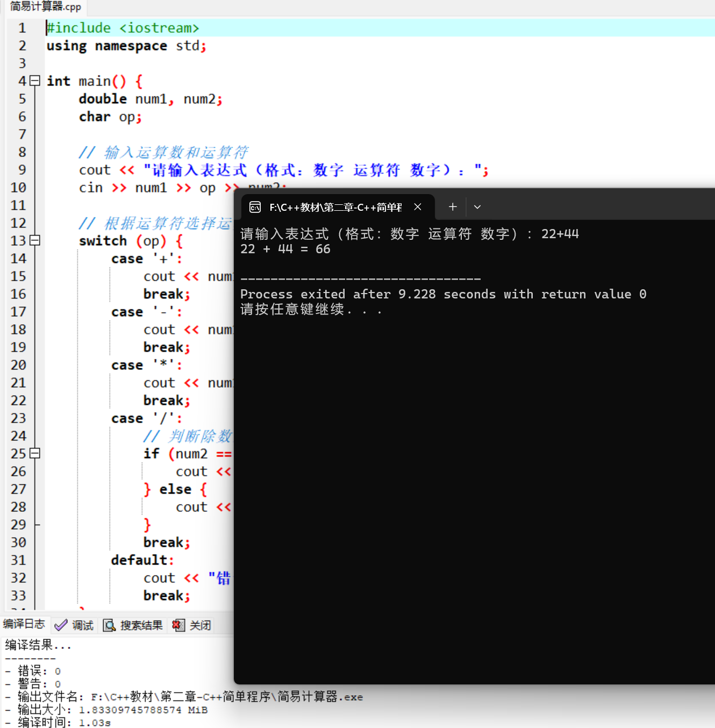This screenshot has height=728, width=715.
Task: Click the 编译时间: 1.03s line
Action: pos(58,723)
